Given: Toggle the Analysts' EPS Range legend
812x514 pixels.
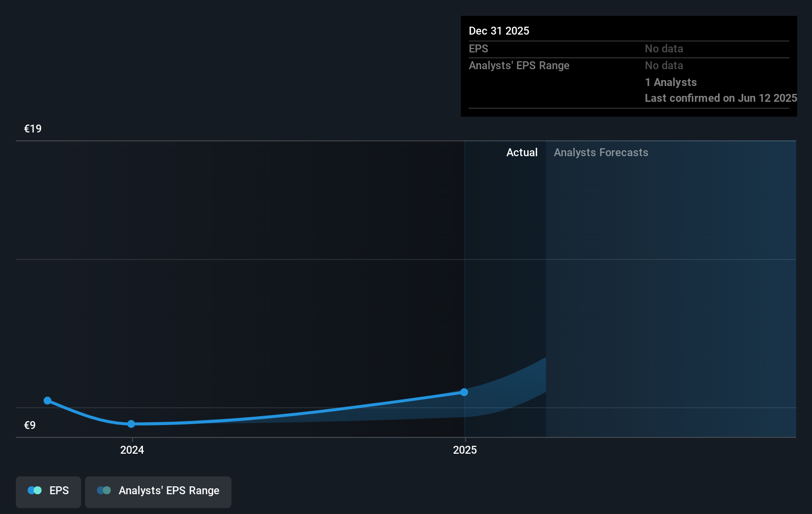Looking at the screenshot, I should [x=158, y=492].
